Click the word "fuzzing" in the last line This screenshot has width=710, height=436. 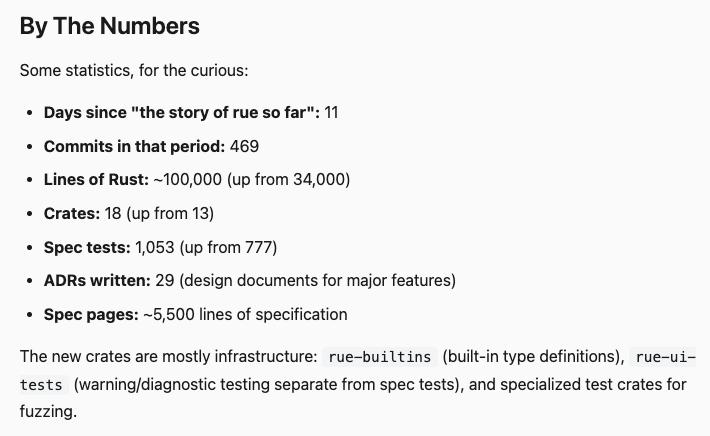point(46,411)
